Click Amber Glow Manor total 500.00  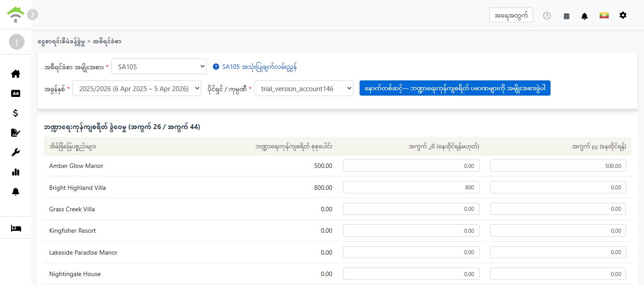(323, 166)
